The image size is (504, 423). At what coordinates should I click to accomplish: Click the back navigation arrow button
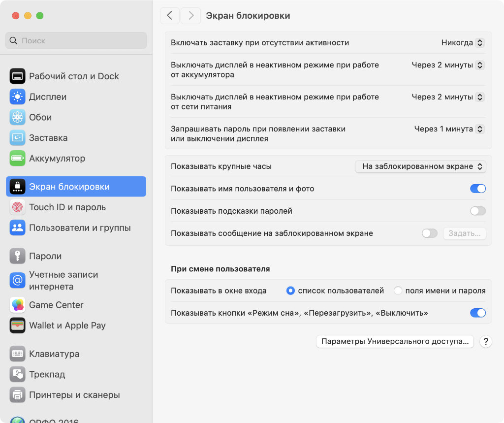tap(169, 16)
